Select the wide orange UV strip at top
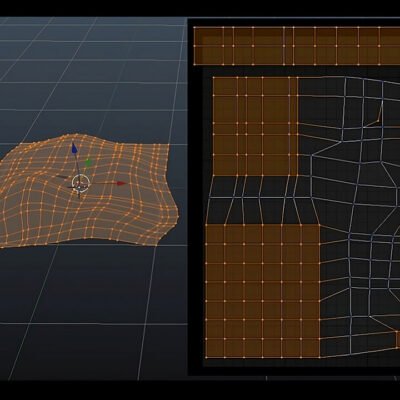 coord(297,46)
